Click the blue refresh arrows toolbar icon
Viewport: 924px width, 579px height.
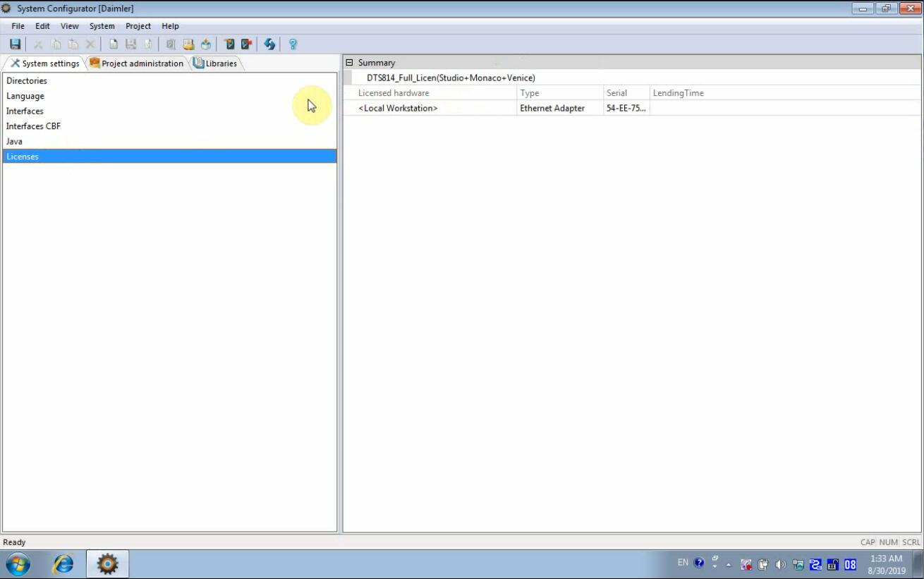point(269,44)
